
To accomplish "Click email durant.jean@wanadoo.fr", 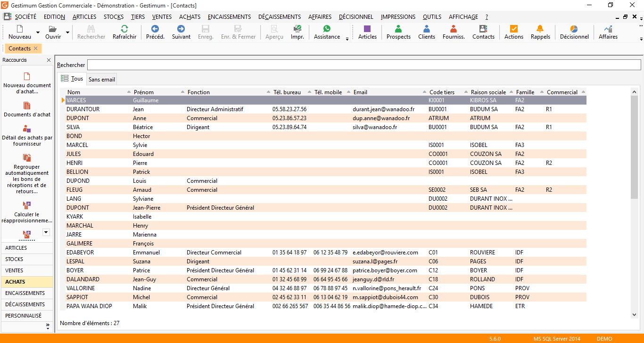I will pos(383,109).
